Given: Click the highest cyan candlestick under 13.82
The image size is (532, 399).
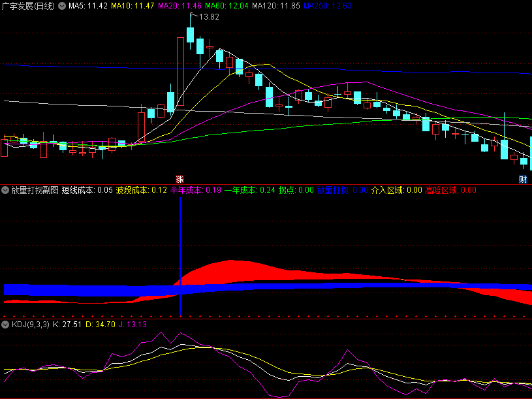Looking at the screenshot, I should [x=191, y=35].
